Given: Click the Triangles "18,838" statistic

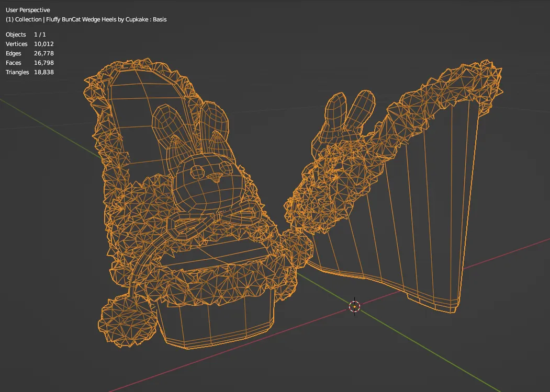Looking at the screenshot, I should (x=44, y=72).
